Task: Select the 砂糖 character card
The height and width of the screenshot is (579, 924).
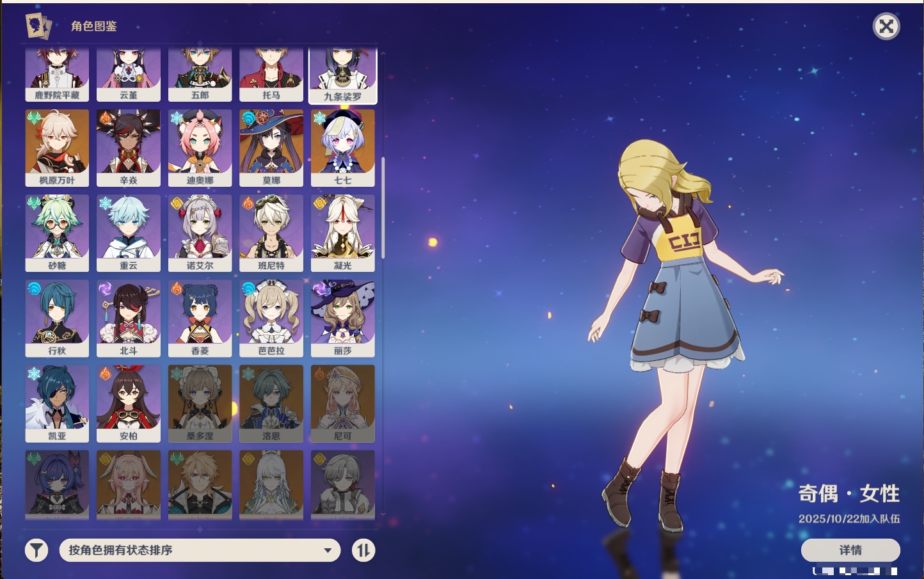Action: pos(57,234)
